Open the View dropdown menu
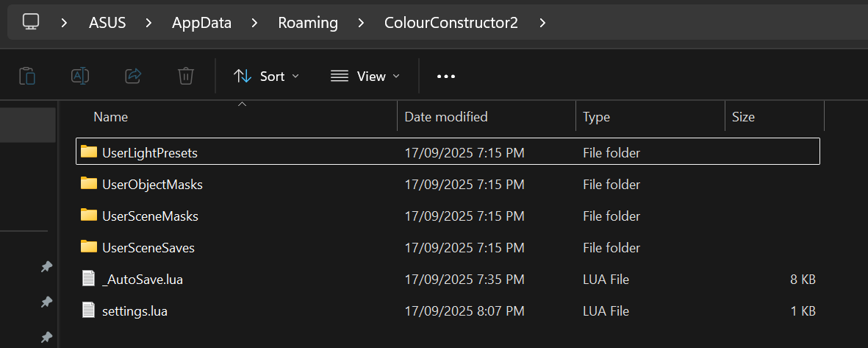The height and width of the screenshot is (348, 868). (365, 76)
